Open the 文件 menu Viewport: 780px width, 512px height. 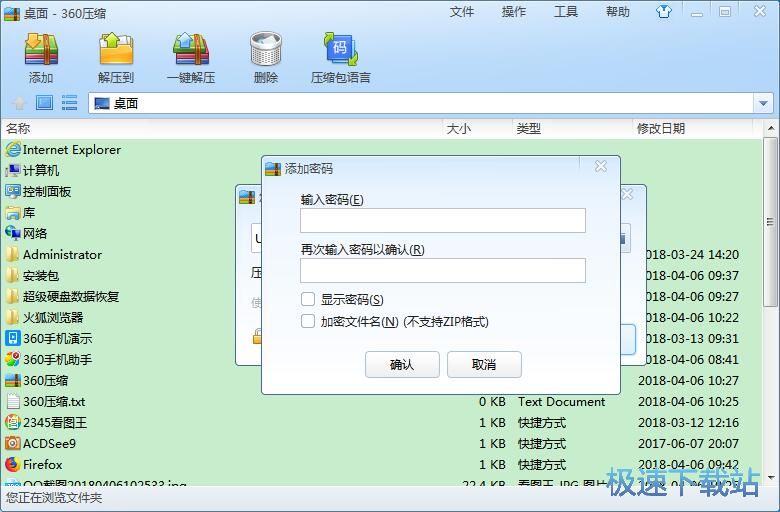click(462, 12)
